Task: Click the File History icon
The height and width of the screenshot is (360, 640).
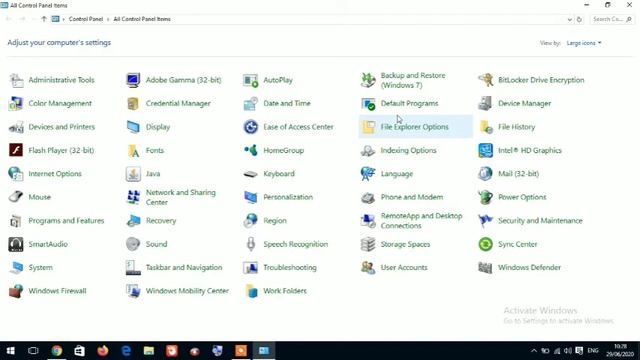Action: [x=485, y=127]
